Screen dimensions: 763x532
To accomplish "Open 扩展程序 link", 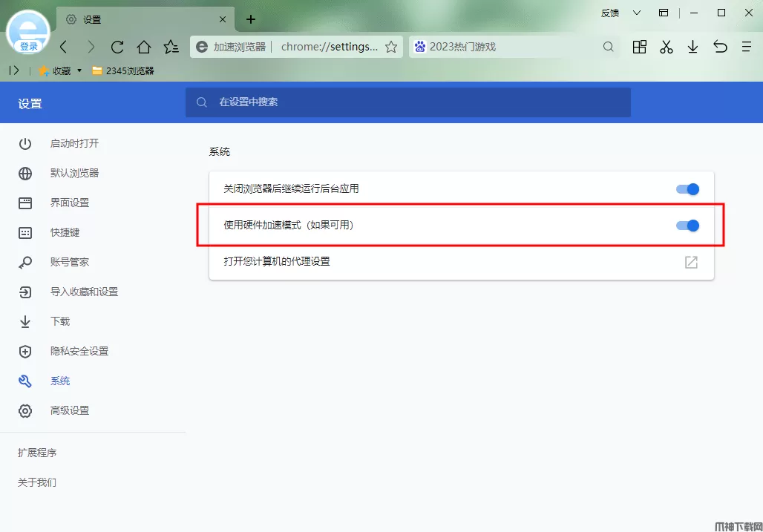I will coord(37,453).
